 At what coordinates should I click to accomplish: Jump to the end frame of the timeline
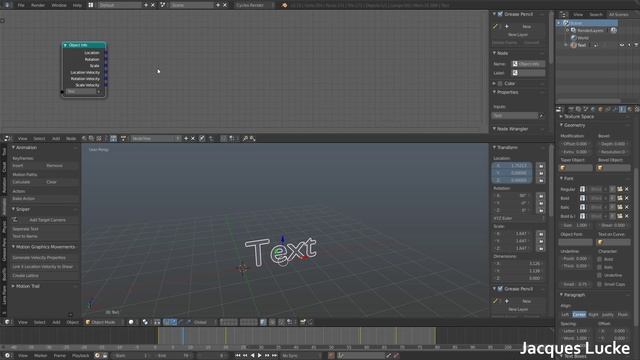click(274, 356)
